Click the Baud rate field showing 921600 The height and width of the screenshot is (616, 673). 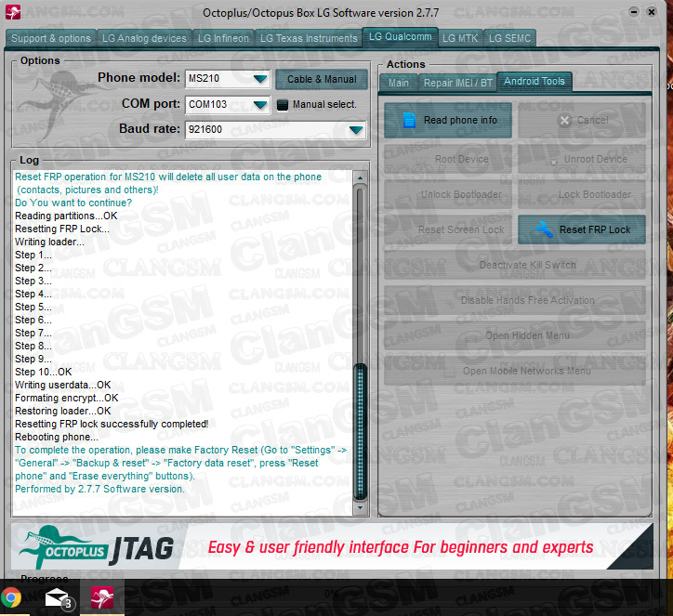click(x=275, y=130)
